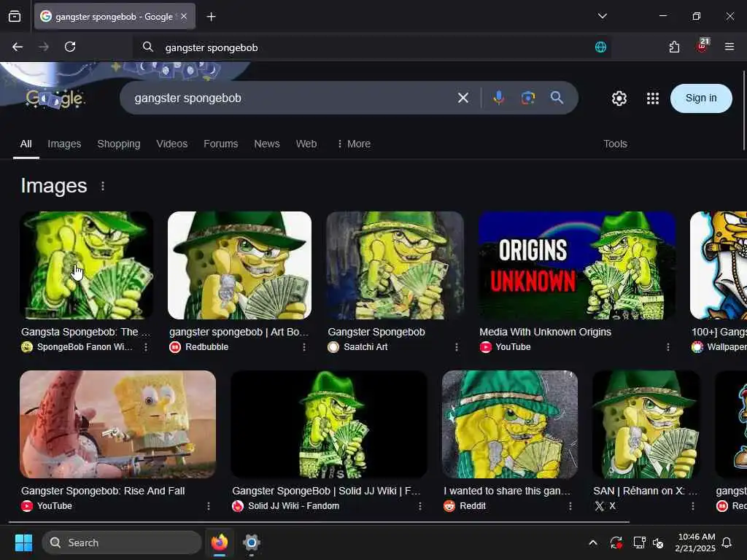Open more options for SpongeBob Fanon Wiki result
The image size is (747, 560).
point(146,347)
